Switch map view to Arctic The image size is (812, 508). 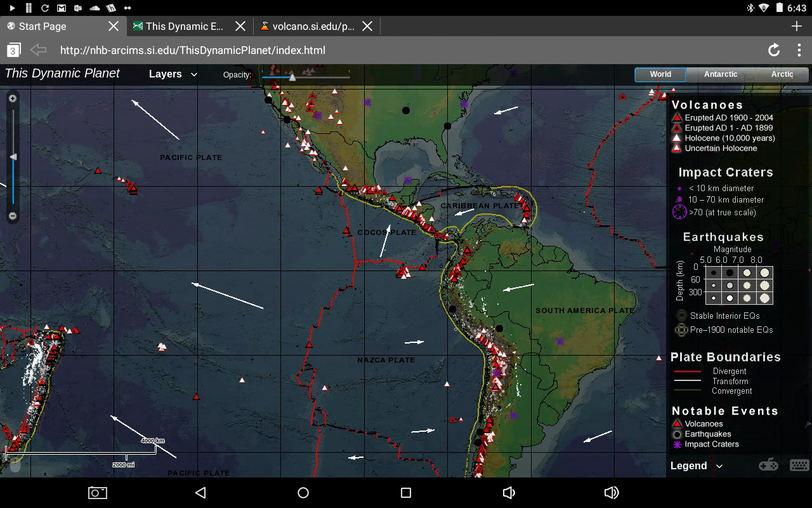pyautogui.click(x=782, y=74)
